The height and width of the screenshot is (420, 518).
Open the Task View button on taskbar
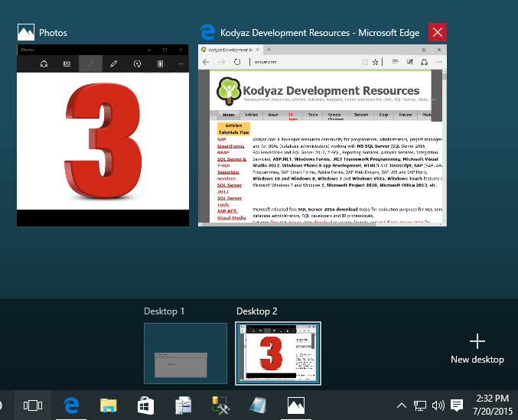(33, 405)
